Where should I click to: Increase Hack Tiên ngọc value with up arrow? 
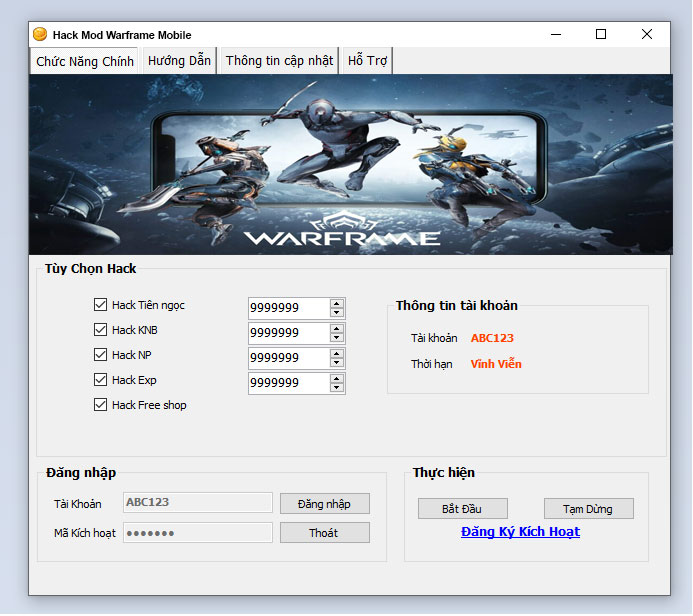337,303
